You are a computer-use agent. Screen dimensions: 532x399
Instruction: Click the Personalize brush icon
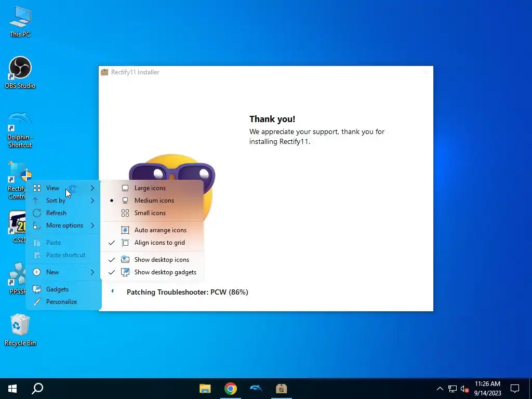pos(37,302)
